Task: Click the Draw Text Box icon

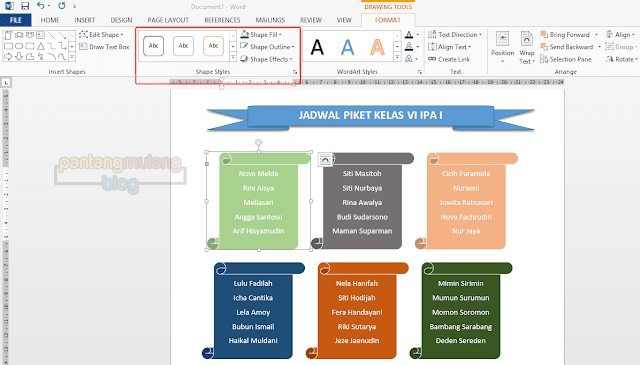Action: (x=83, y=47)
